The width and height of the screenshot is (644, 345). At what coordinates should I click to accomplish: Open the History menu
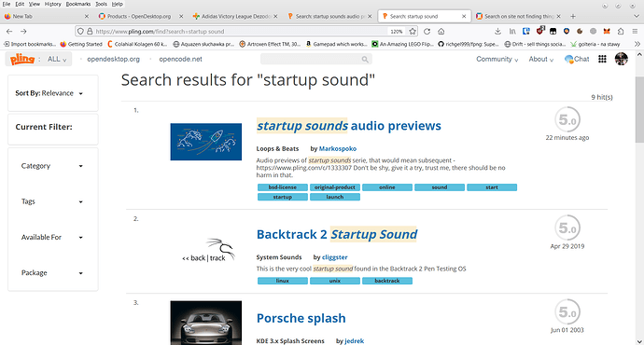click(x=52, y=4)
